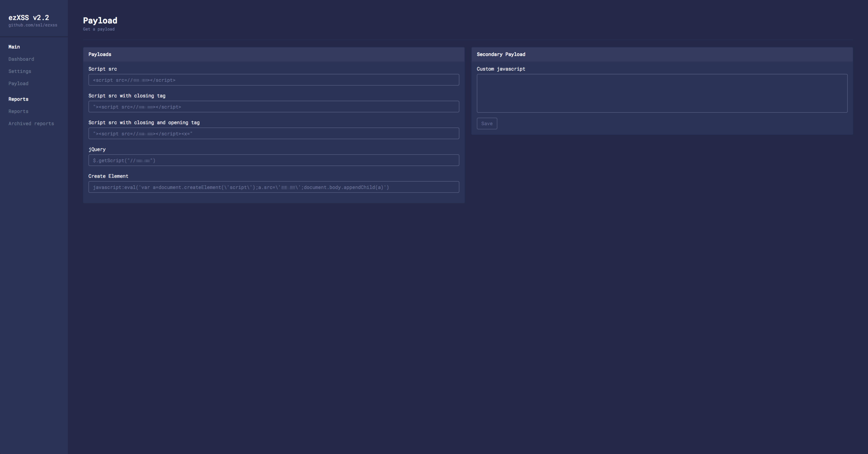Open Reports link under Reports section
The image size is (868, 454).
point(18,112)
